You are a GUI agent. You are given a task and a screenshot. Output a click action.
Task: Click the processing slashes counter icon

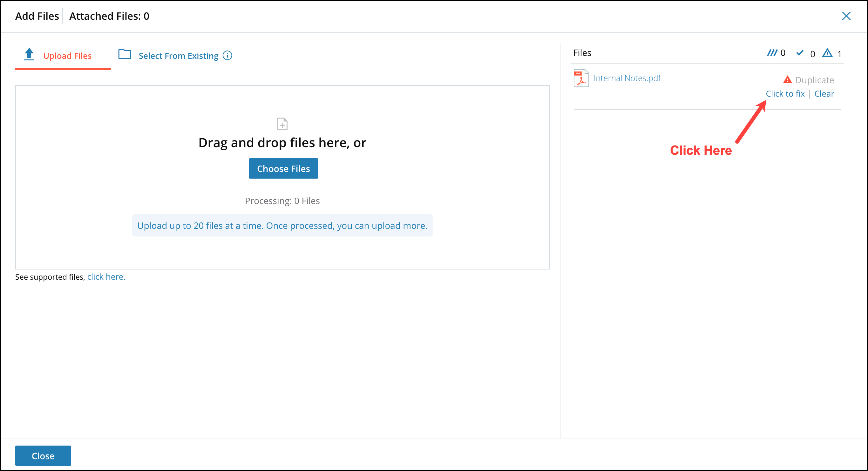click(x=772, y=52)
